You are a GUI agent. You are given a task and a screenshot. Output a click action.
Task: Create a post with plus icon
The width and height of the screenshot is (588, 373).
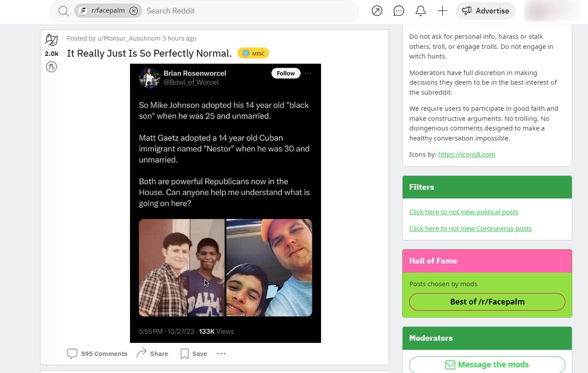click(x=442, y=11)
